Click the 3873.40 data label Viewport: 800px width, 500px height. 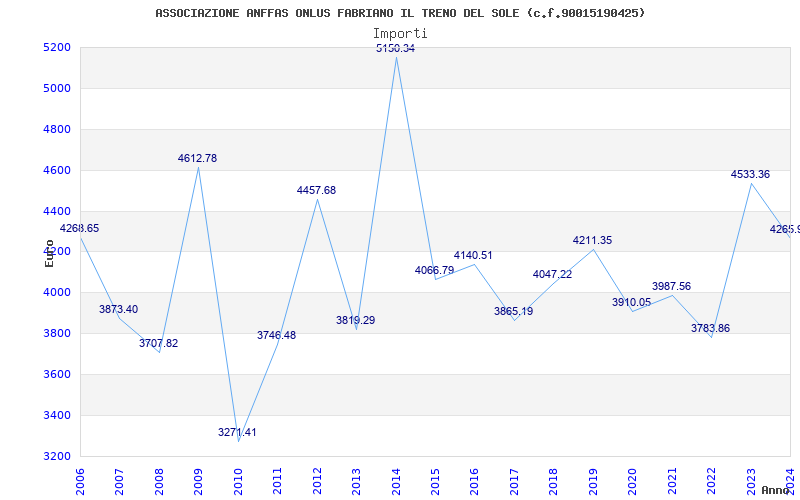pos(118,310)
